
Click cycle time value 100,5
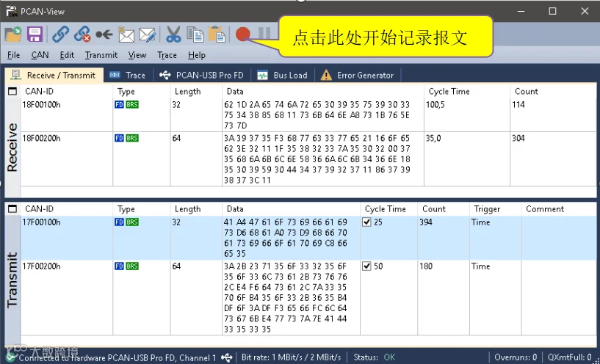pos(435,105)
